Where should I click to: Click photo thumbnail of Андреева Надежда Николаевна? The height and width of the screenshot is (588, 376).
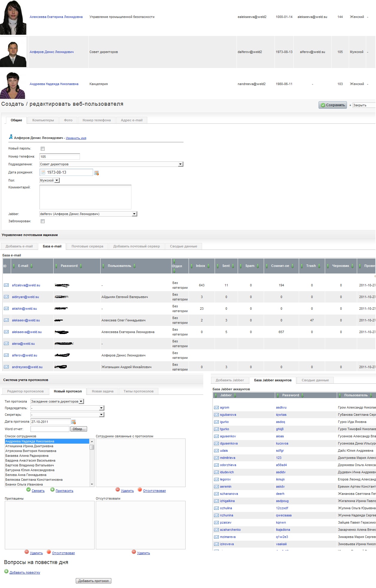pyautogui.click(x=13, y=85)
